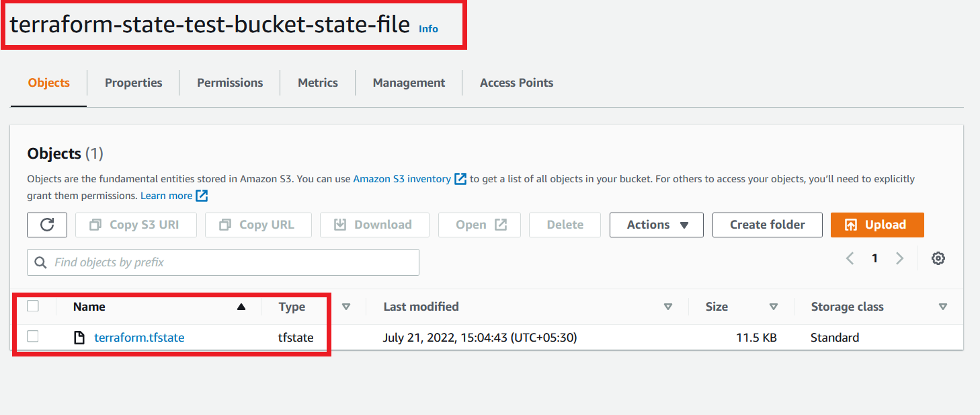Click external link icon after Amazon S3 inventory
Image resolution: width=980 pixels, height=415 pixels.
(460, 179)
